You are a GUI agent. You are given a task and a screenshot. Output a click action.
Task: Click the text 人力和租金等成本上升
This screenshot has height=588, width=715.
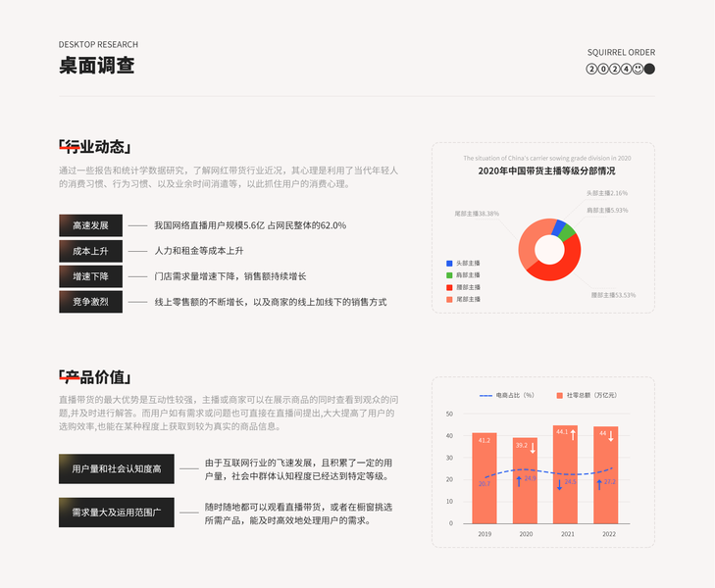point(199,251)
